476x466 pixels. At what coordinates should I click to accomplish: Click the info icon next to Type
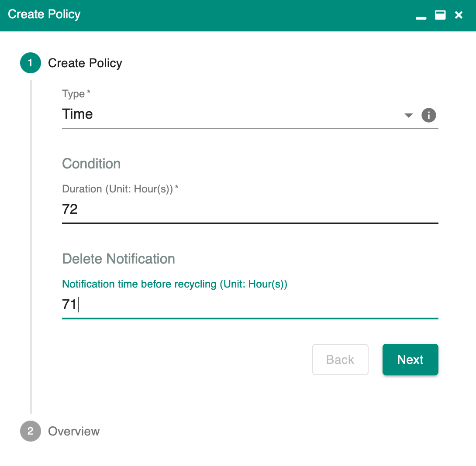(x=429, y=115)
